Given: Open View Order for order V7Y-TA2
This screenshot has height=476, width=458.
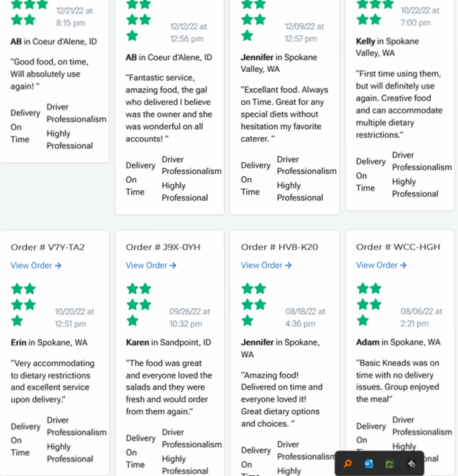Looking at the screenshot, I should click(x=36, y=266).
